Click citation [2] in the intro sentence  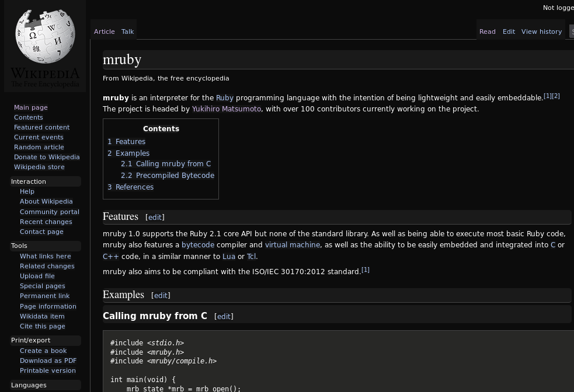(556, 96)
